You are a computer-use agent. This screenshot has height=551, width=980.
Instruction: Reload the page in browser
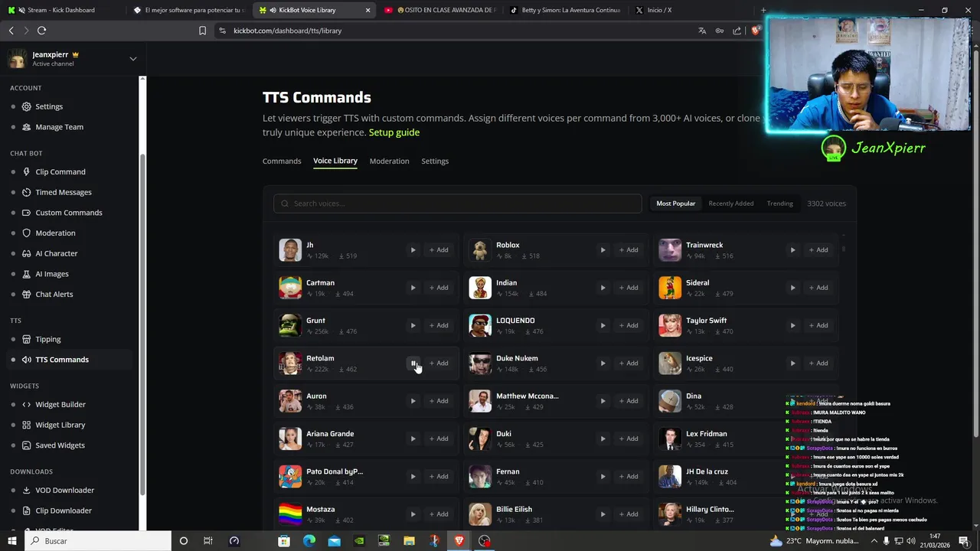[x=41, y=31]
